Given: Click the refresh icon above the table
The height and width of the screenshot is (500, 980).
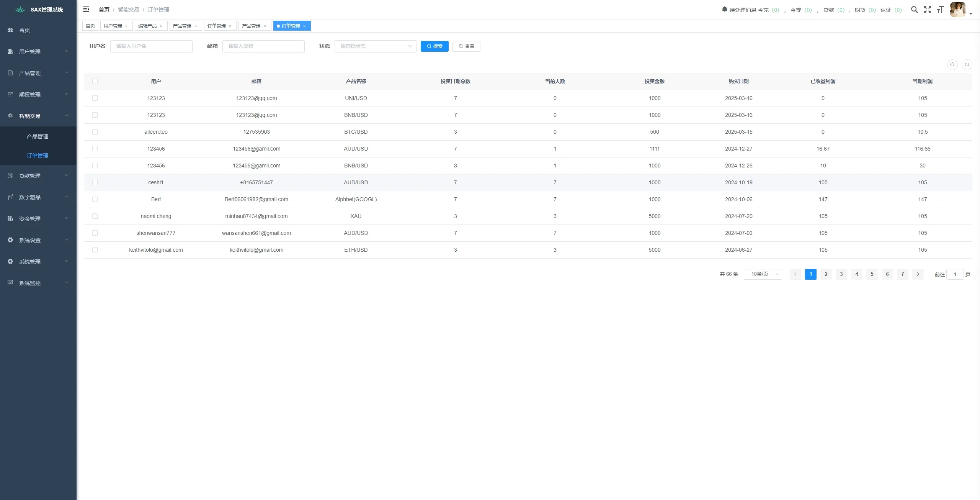Looking at the screenshot, I should pos(967,64).
